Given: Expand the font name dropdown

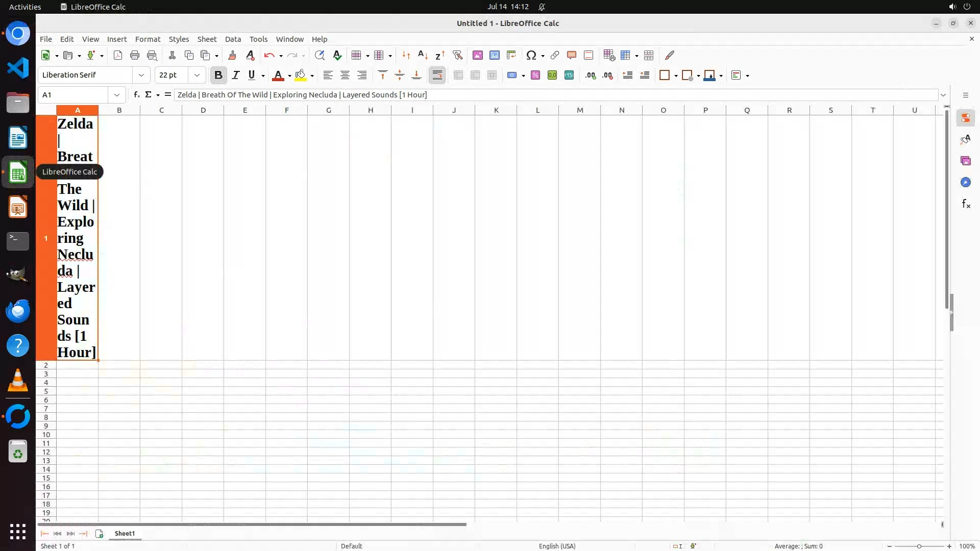Looking at the screenshot, I should click(x=141, y=75).
